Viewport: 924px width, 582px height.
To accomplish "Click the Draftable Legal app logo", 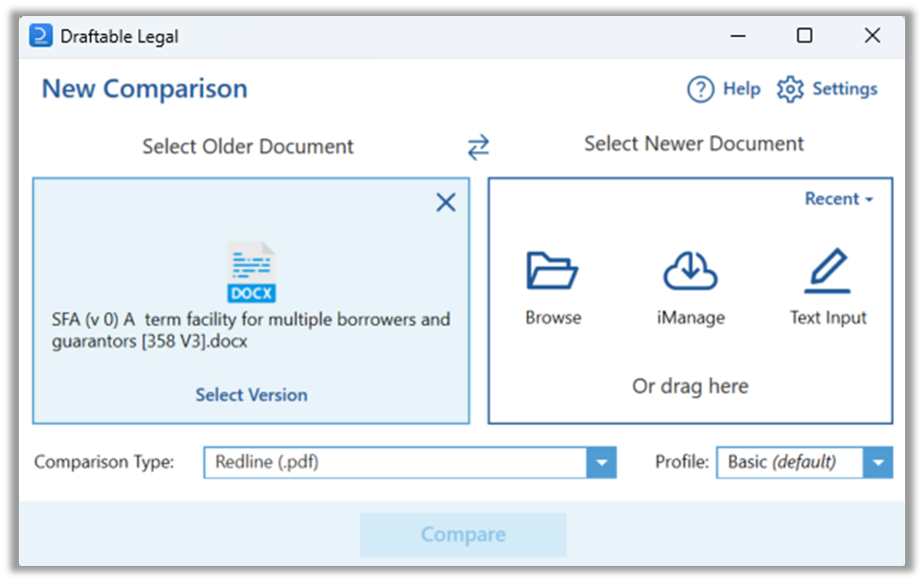I will (x=41, y=36).
